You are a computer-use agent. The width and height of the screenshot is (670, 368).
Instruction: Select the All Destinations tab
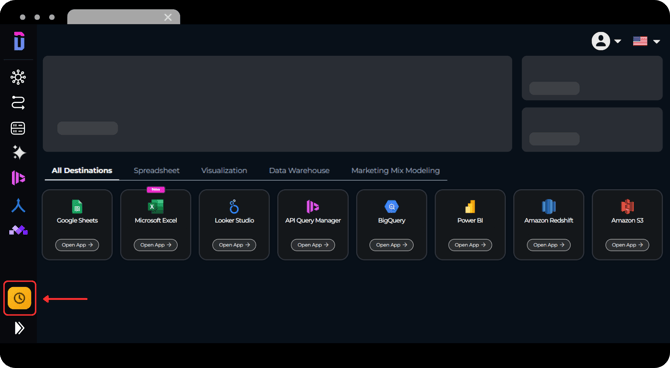pos(82,171)
